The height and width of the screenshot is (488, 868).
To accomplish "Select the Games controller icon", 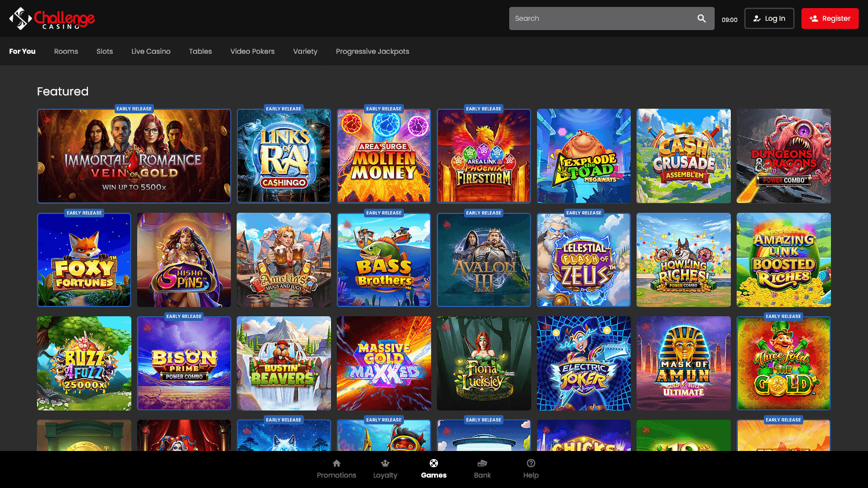I will pos(433,463).
